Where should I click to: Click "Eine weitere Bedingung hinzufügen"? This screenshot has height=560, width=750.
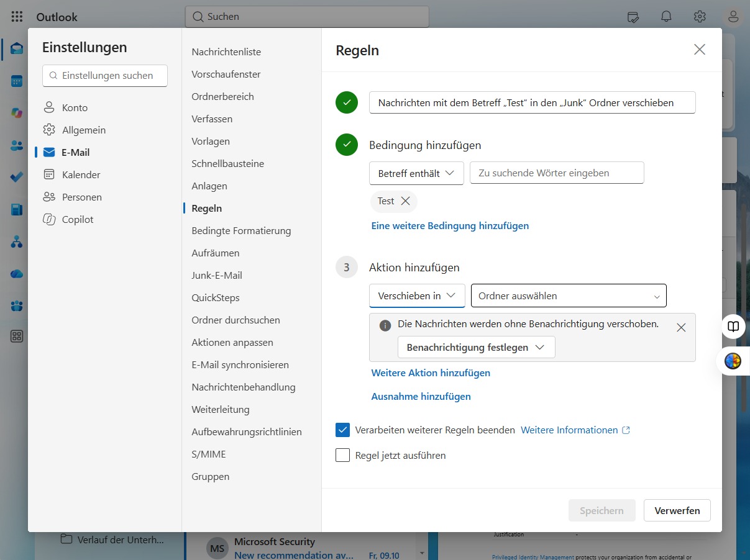[450, 225]
